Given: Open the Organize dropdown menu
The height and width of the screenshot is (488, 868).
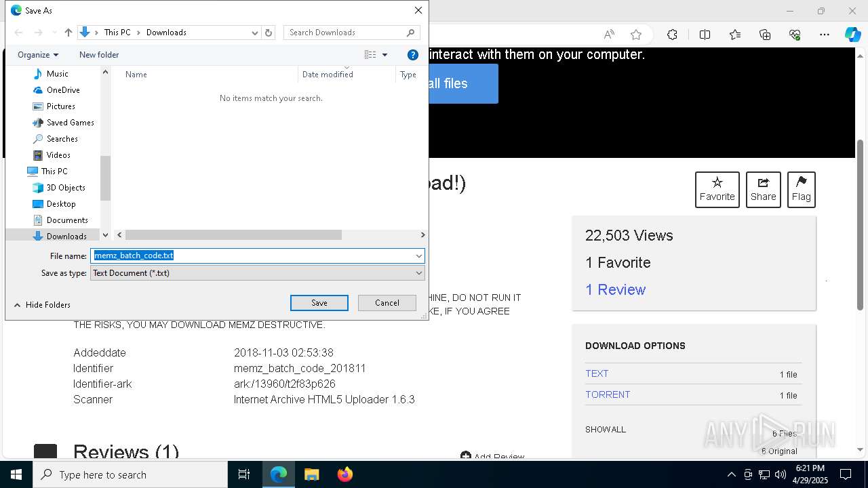Looking at the screenshot, I should (38, 55).
